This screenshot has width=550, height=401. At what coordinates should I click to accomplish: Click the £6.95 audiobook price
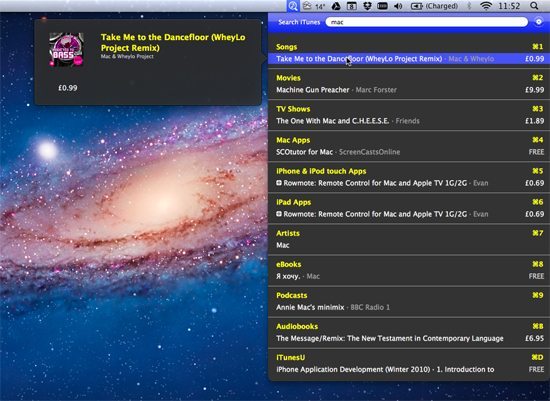point(535,339)
